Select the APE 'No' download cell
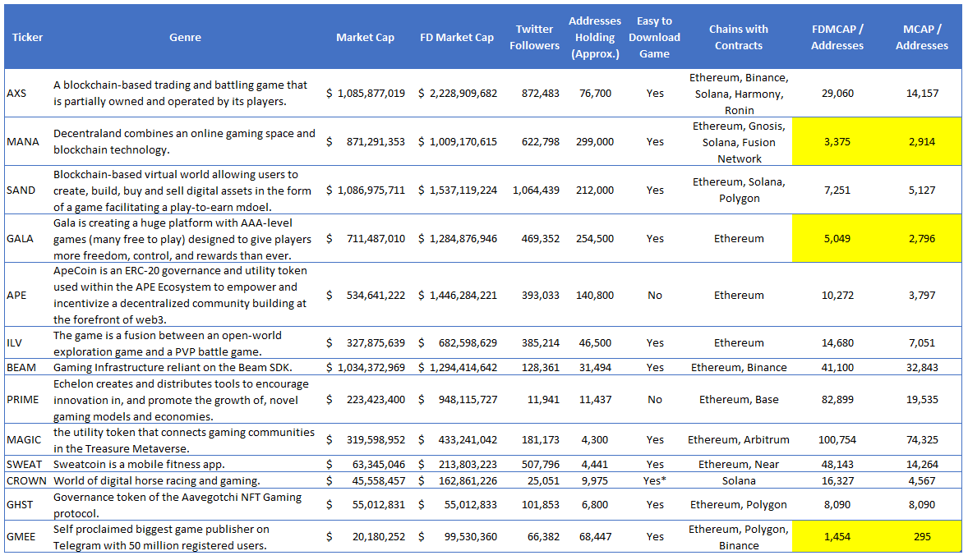The height and width of the screenshot is (560, 968). (654, 295)
